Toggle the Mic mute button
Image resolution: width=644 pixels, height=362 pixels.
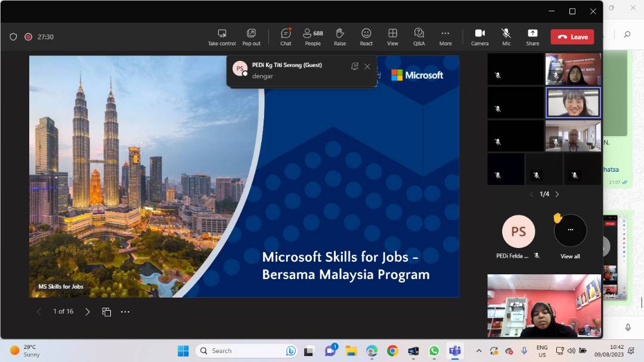[506, 37]
